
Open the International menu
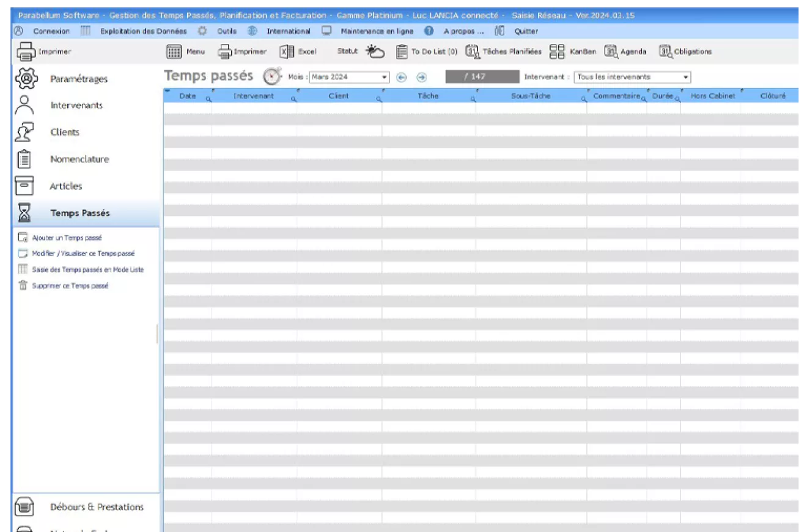click(x=288, y=31)
